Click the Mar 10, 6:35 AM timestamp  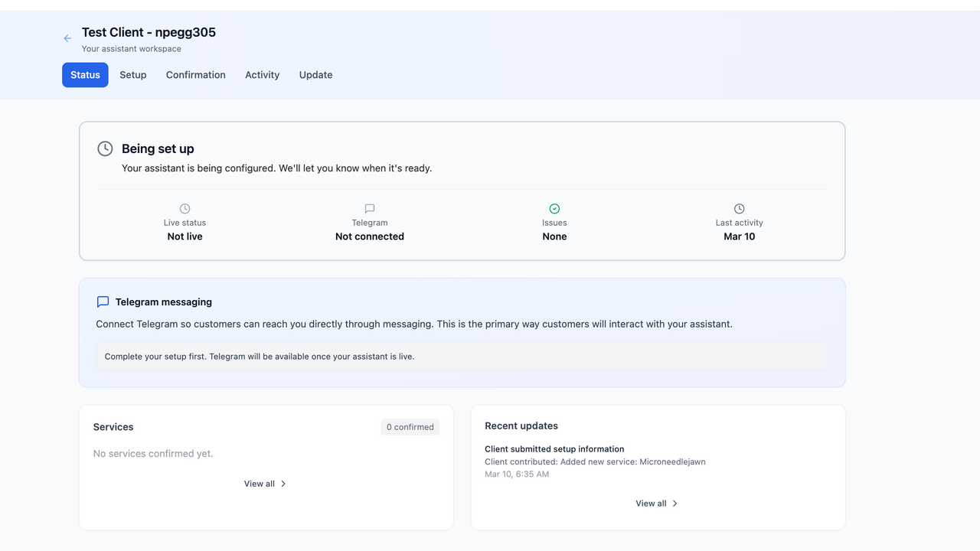point(517,474)
